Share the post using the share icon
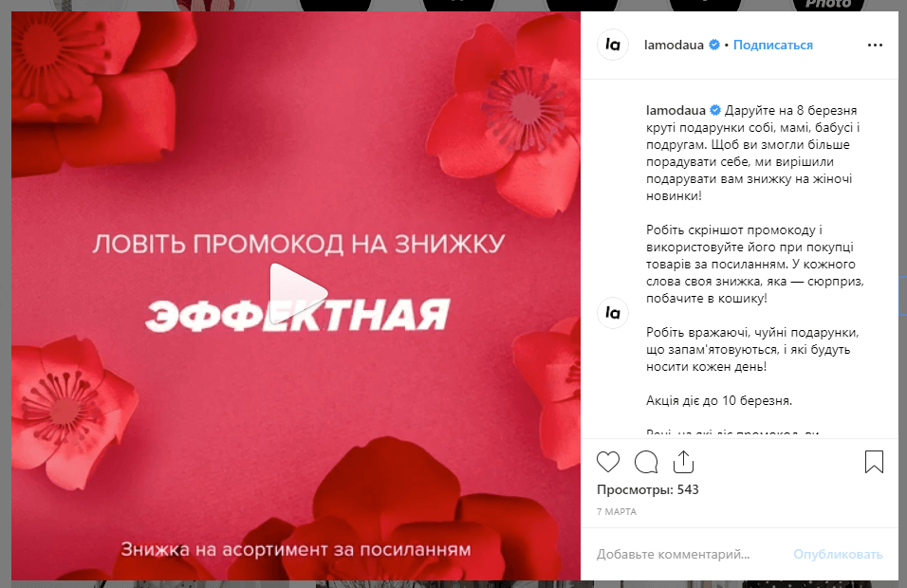This screenshot has height=588, width=907. (684, 461)
